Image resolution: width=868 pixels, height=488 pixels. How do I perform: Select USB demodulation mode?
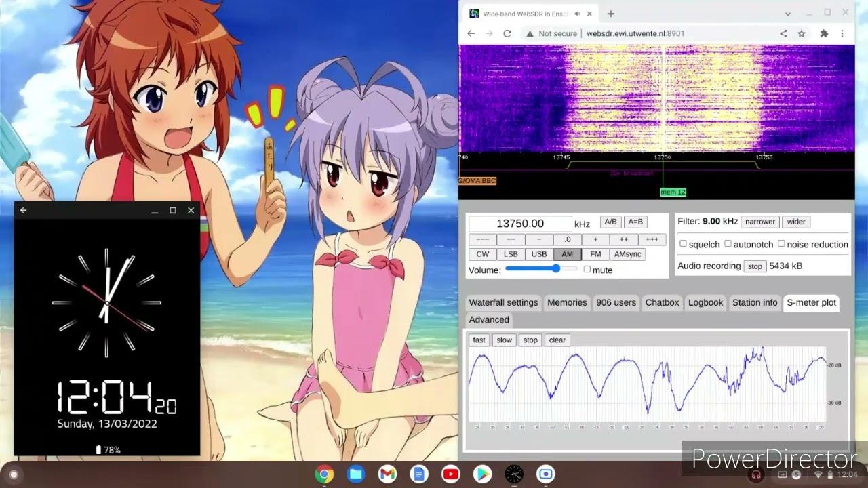click(539, 254)
